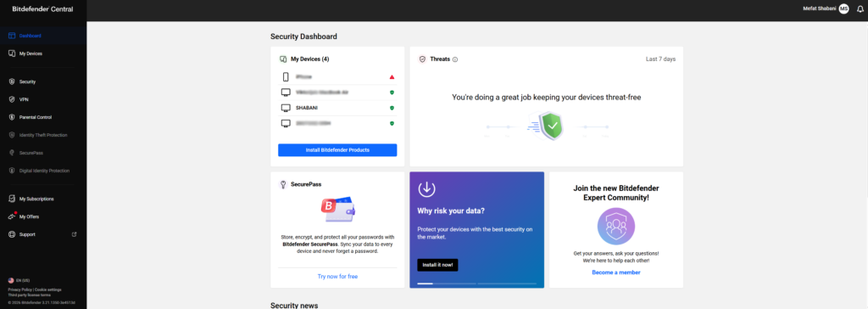
Task: Click the SecurePass sidebar bulb icon
Action: [12, 153]
